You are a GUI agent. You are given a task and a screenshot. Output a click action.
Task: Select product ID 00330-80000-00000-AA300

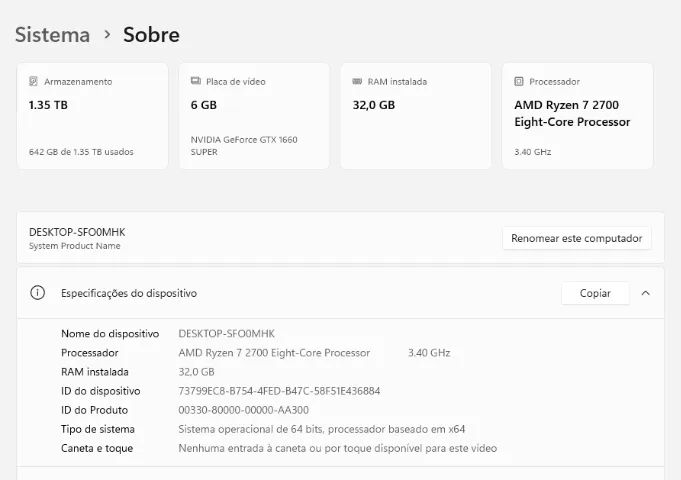[244, 410]
